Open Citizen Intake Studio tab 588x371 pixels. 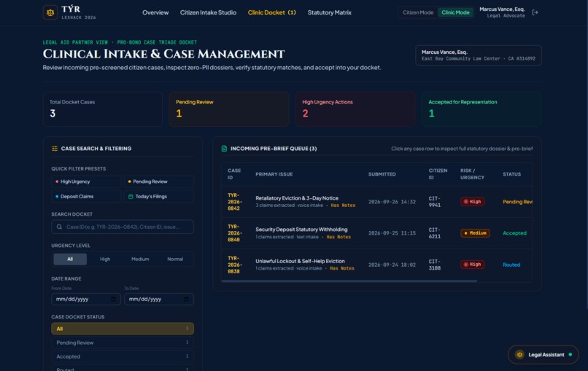point(208,12)
